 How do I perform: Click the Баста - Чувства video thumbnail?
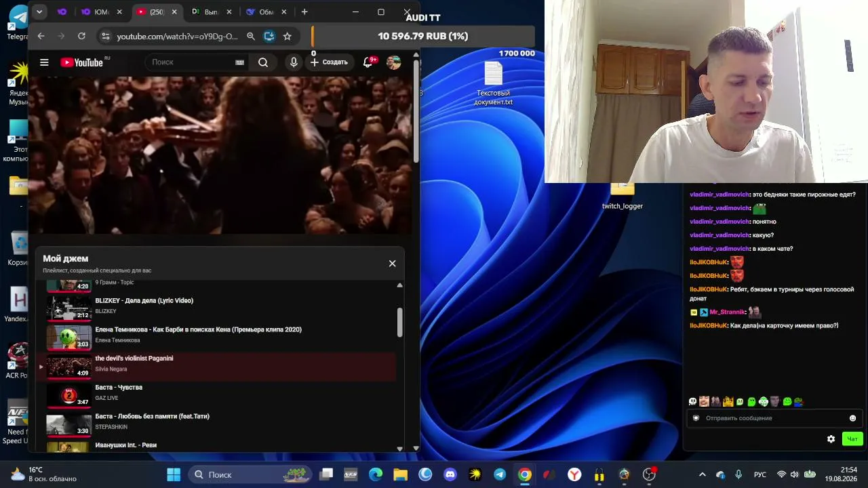[68, 395]
